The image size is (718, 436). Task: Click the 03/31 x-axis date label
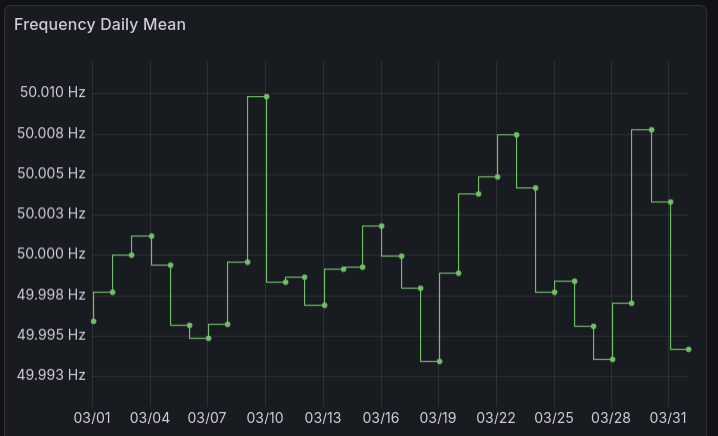669,416
